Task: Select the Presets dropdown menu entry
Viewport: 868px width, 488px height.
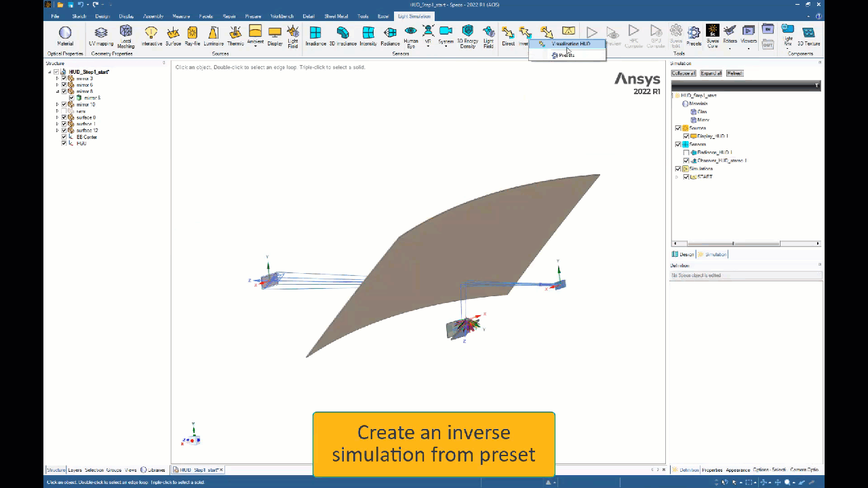Action: click(x=567, y=55)
